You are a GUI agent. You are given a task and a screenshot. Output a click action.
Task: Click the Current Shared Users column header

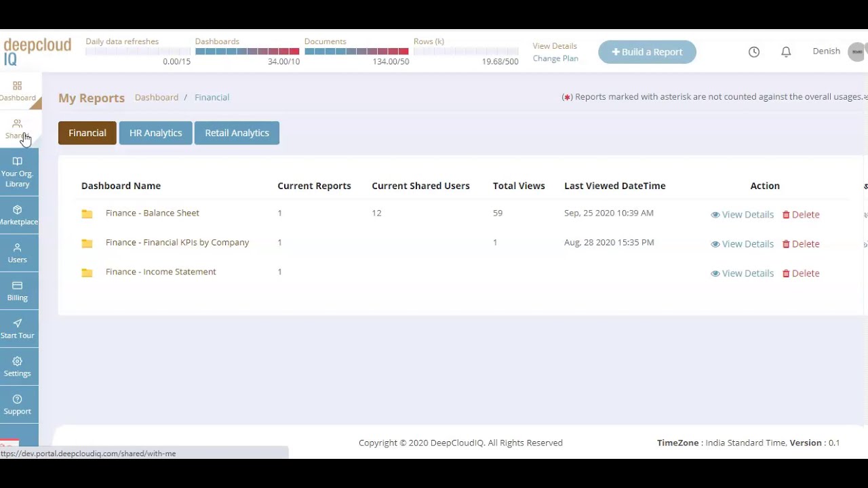(x=420, y=186)
